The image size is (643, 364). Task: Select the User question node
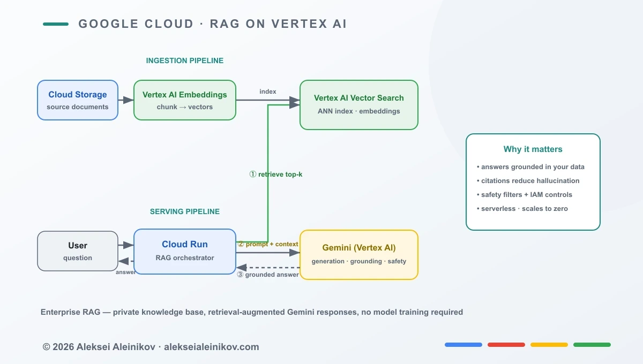click(x=78, y=251)
